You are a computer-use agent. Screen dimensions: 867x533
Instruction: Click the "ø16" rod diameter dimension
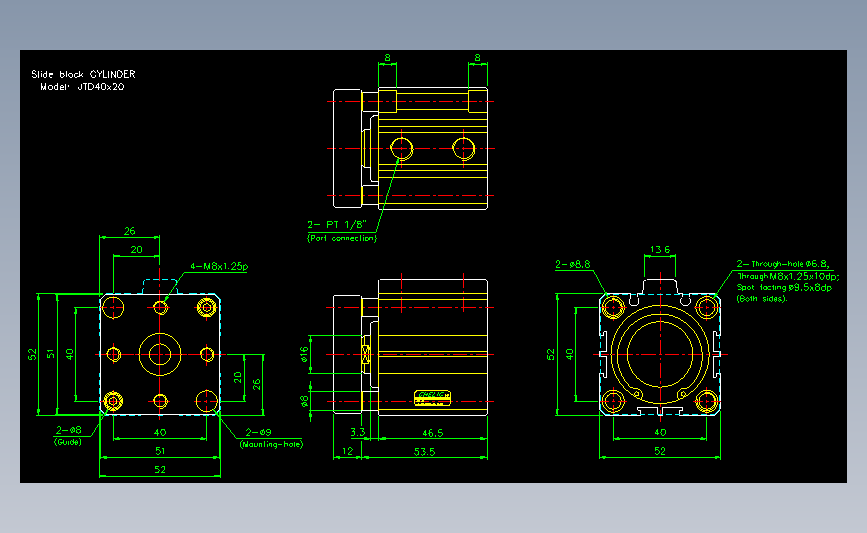coord(304,354)
